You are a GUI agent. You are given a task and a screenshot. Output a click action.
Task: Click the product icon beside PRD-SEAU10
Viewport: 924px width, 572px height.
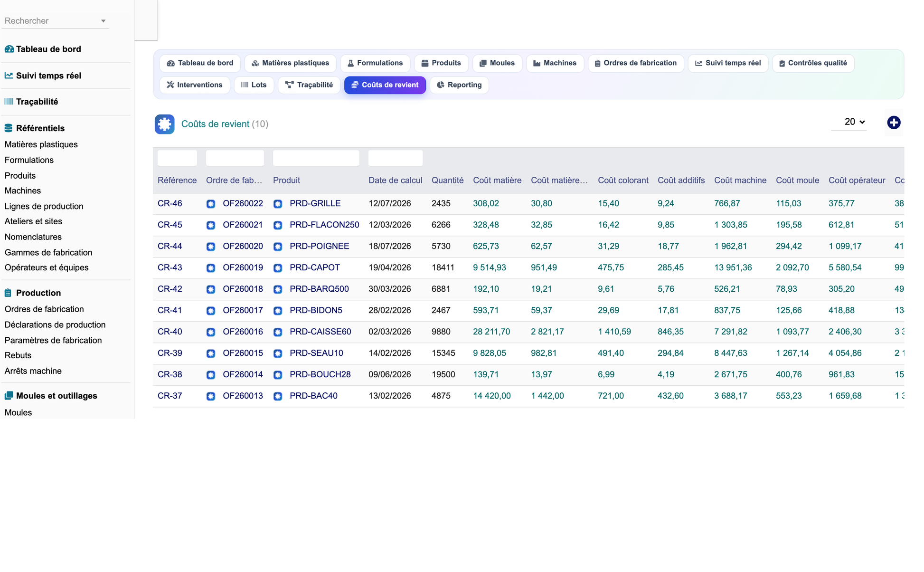(278, 353)
